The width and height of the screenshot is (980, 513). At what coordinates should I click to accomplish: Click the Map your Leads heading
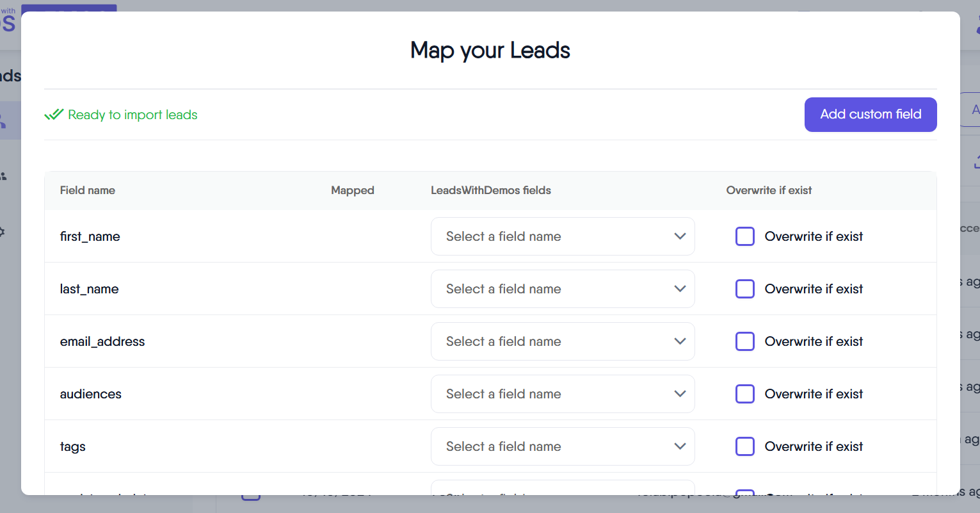[x=490, y=50]
